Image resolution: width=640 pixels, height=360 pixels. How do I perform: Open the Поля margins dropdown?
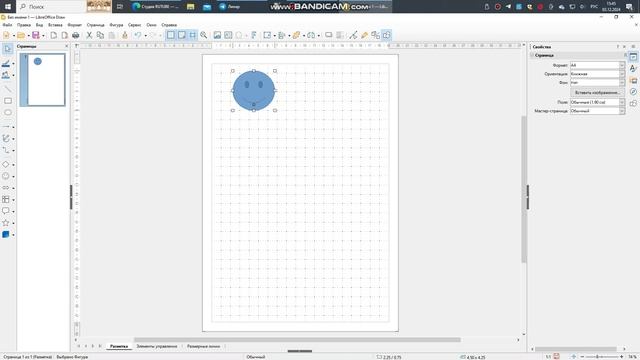point(597,102)
